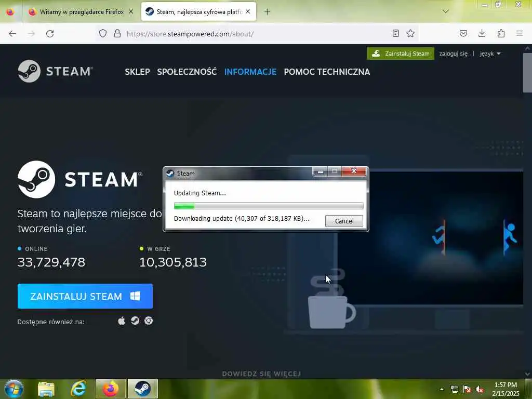The height and width of the screenshot is (399, 532).
Task: Cancel the Steam update download
Action: click(x=344, y=221)
